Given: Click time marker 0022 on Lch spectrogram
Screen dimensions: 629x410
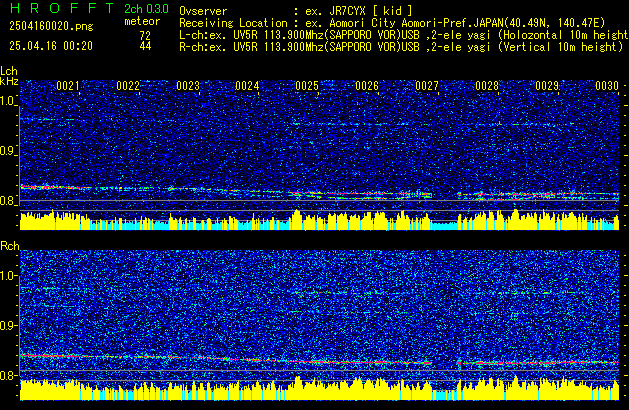Looking at the screenshot, I should pos(128,86).
